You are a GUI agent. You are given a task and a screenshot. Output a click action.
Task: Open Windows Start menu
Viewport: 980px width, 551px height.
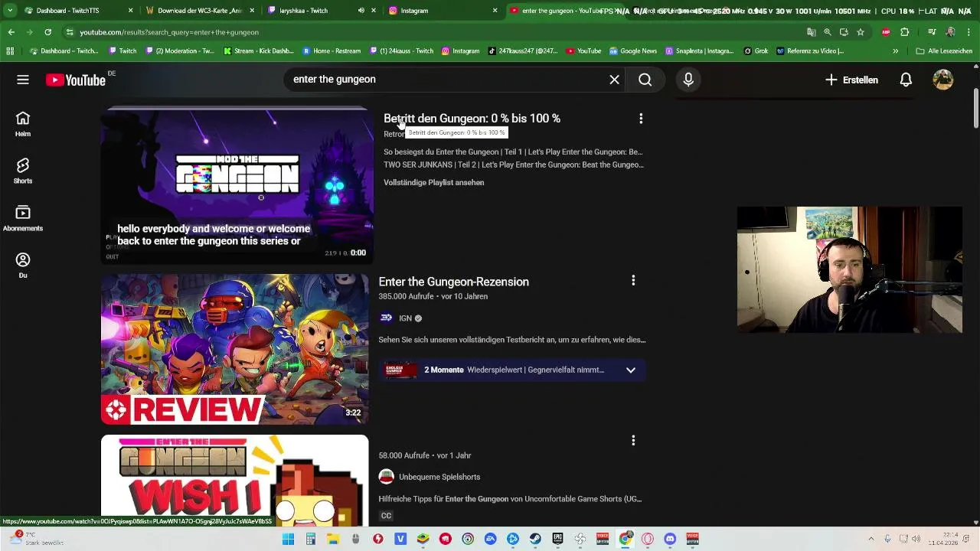coord(288,539)
